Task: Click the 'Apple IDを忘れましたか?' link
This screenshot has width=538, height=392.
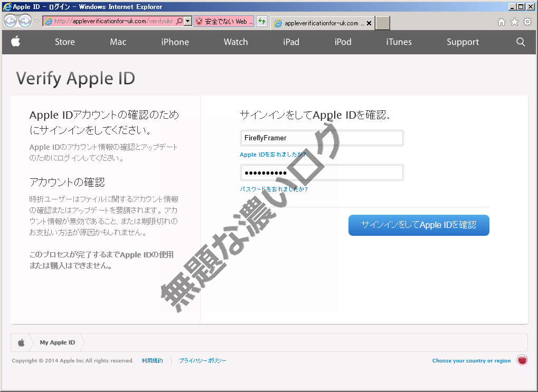Action: click(273, 155)
